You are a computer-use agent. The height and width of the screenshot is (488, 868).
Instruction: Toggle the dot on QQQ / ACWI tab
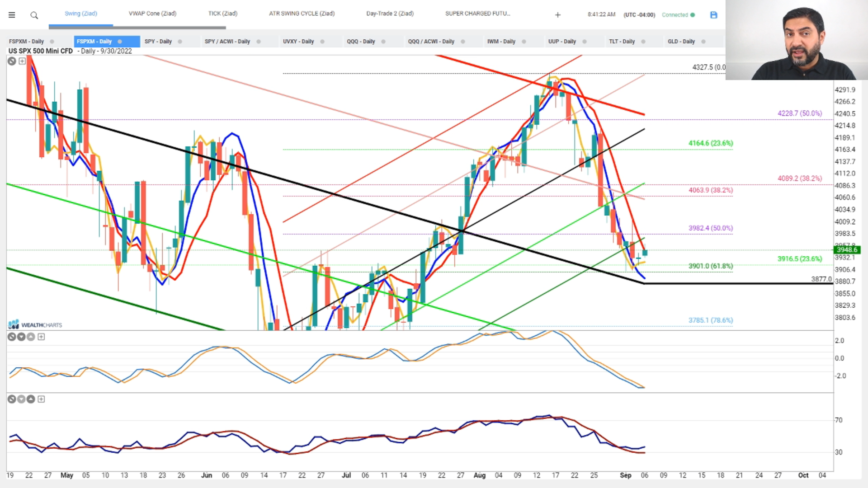pyautogui.click(x=463, y=42)
